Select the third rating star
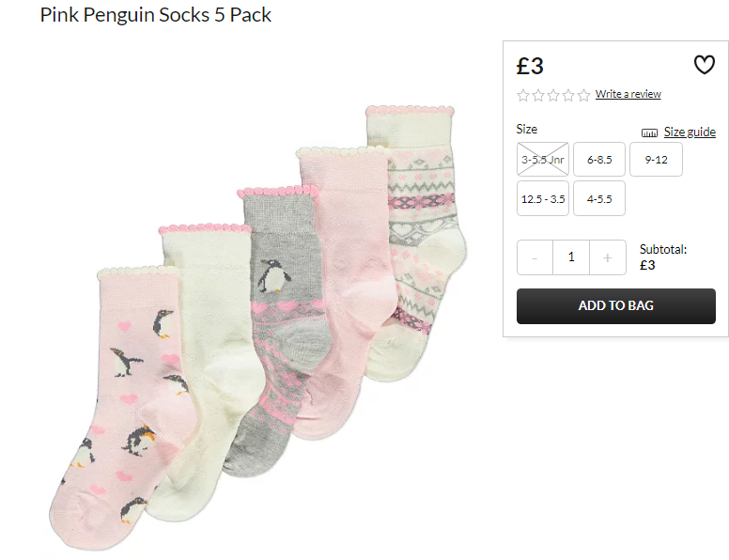This screenshot has width=729, height=560. pos(553,95)
